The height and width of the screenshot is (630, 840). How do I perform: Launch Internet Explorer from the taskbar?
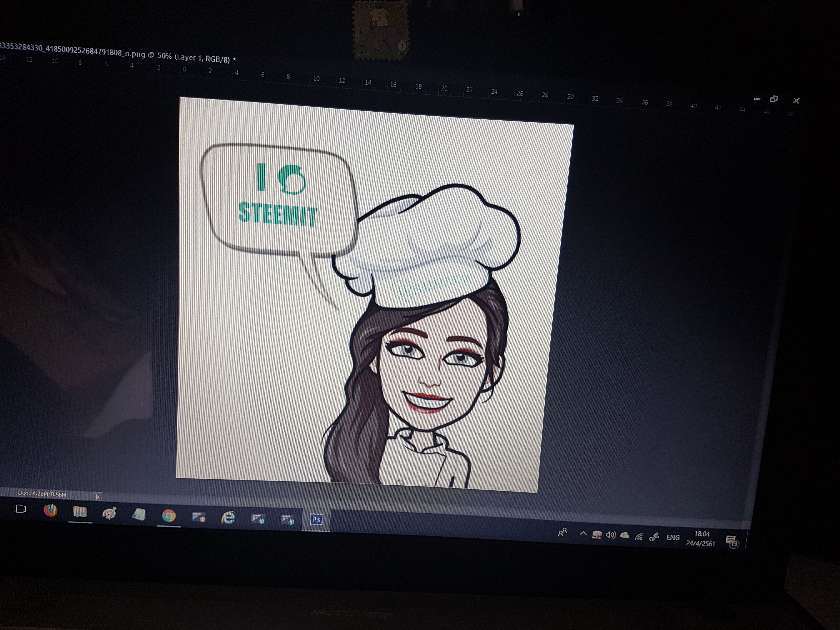[x=228, y=517]
